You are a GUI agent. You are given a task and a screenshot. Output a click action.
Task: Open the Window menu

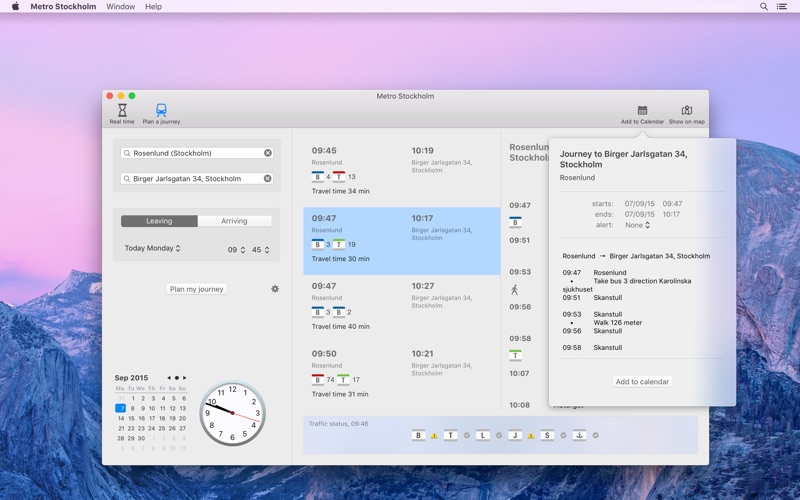pyautogui.click(x=120, y=7)
